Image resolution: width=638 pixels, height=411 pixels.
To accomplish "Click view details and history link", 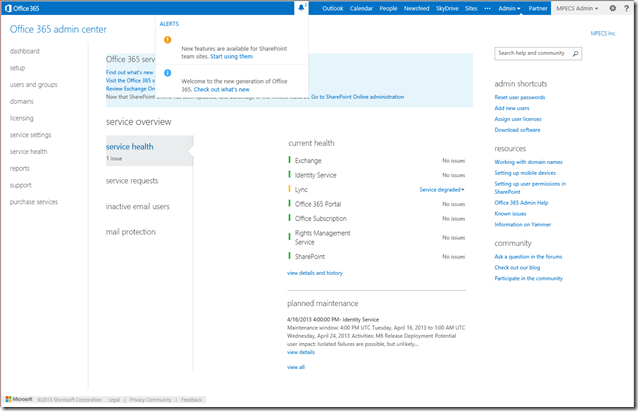I will 315,273.
